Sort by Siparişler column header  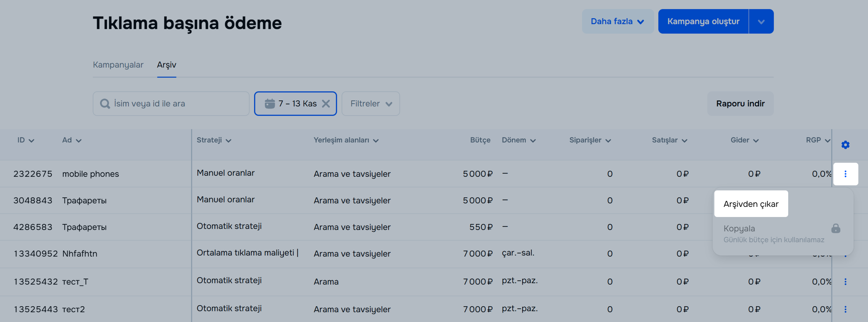[x=590, y=140]
